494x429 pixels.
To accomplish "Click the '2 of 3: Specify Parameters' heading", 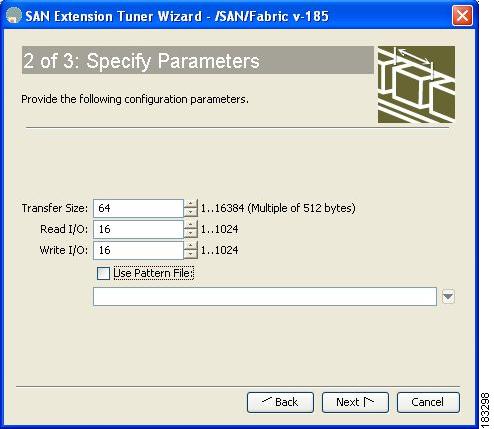I will tap(141, 61).
